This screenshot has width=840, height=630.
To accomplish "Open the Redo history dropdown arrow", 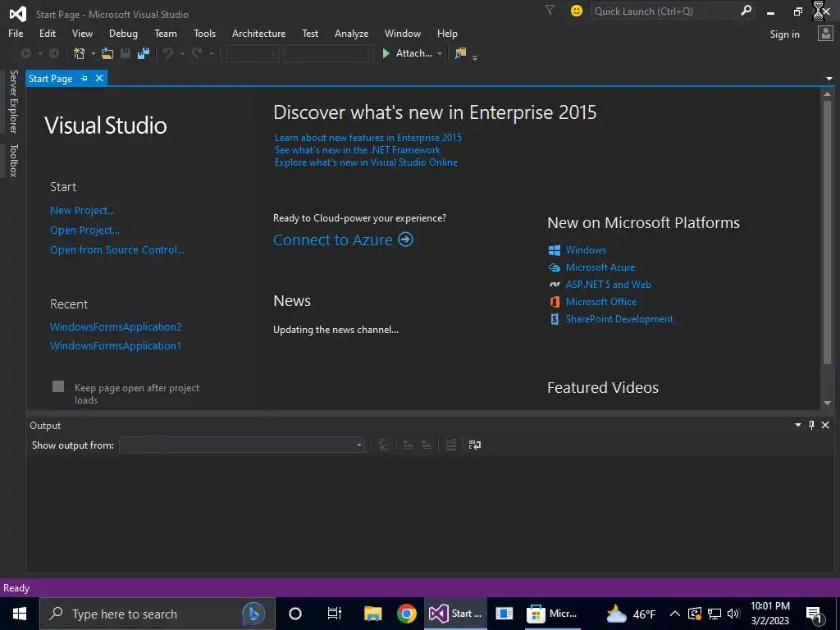I will [212, 53].
